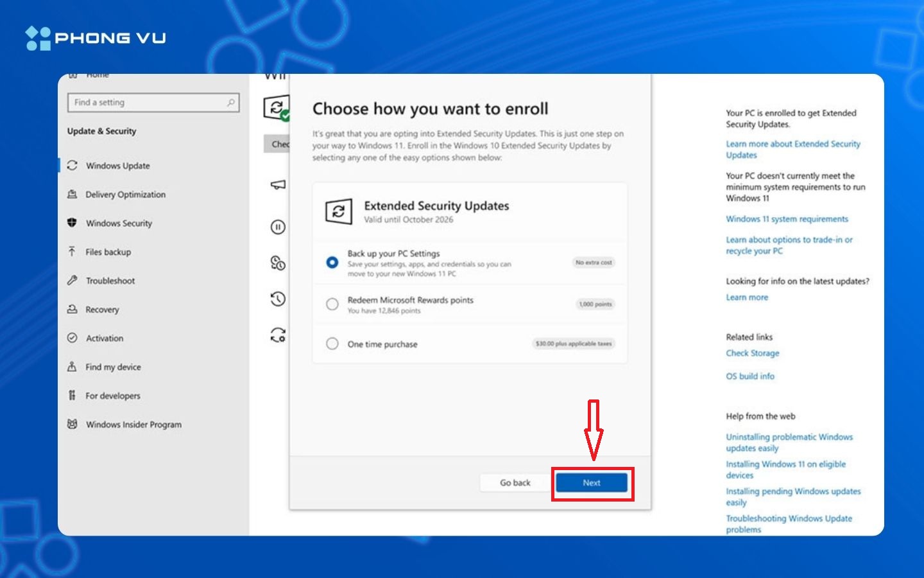Click the Delivery Optimization icon
The image size is (924, 578).
coord(72,194)
